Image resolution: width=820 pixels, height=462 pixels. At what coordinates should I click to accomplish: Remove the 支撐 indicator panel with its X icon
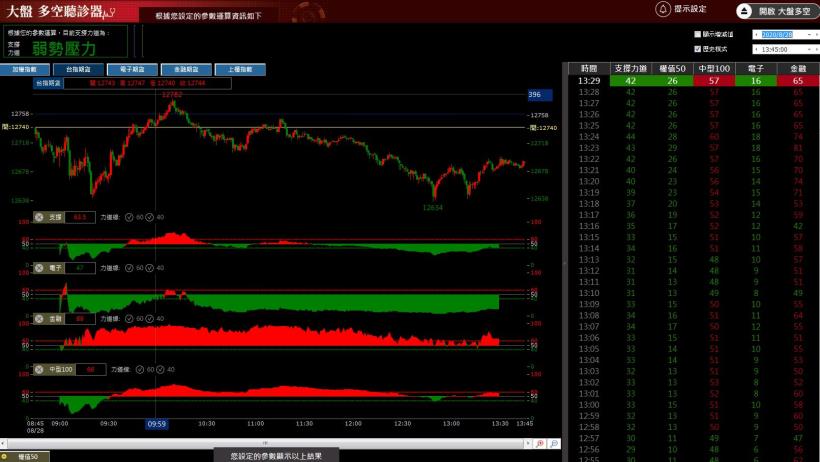[39, 217]
